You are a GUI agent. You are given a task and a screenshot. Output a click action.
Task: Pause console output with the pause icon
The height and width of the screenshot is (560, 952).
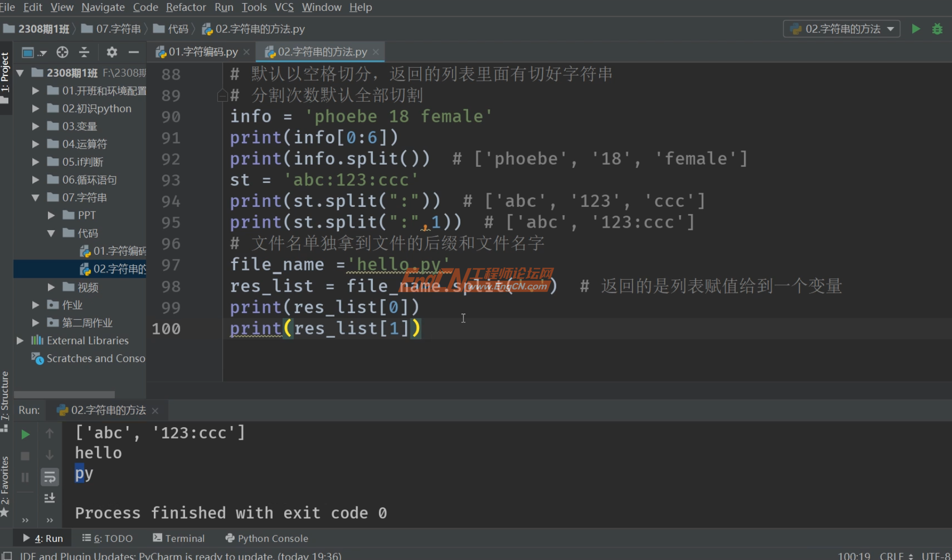pyautogui.click(x=25, y=477)
